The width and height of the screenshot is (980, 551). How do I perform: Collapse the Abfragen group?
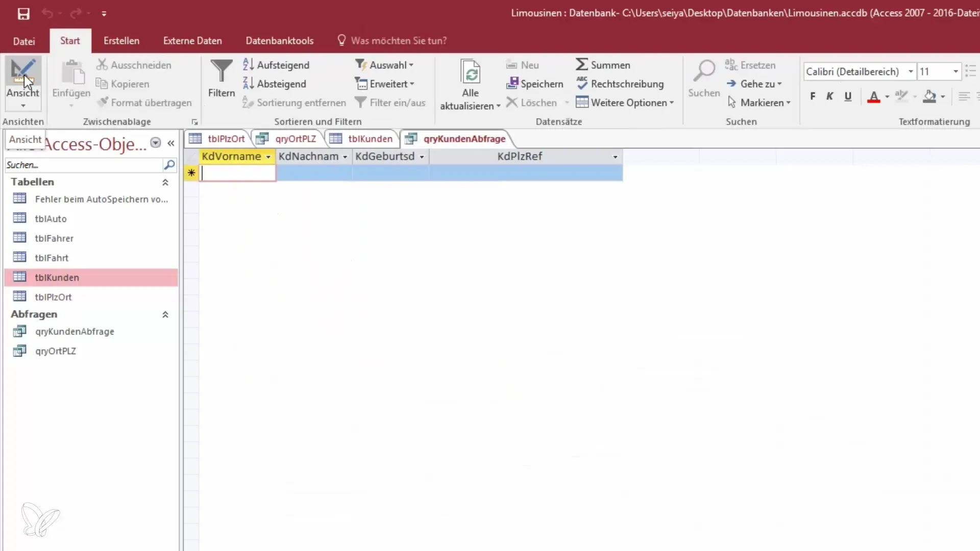coord(165,314)
